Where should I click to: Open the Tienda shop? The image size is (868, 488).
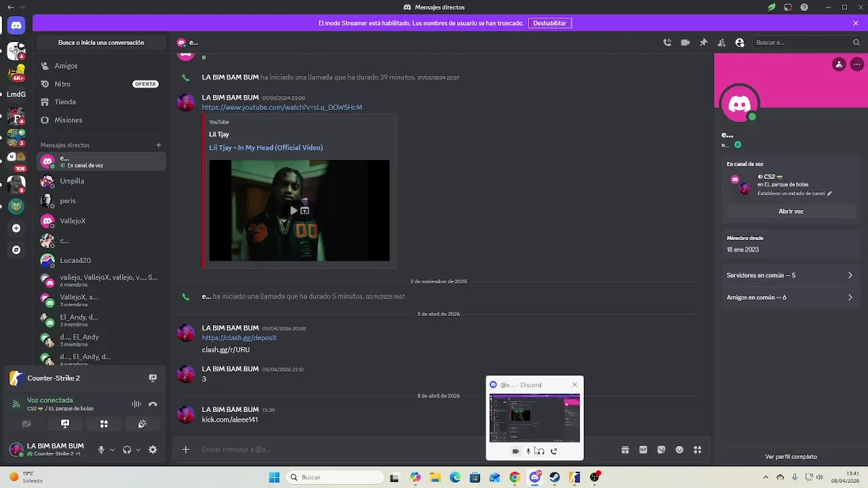click(x=102, y=102)
